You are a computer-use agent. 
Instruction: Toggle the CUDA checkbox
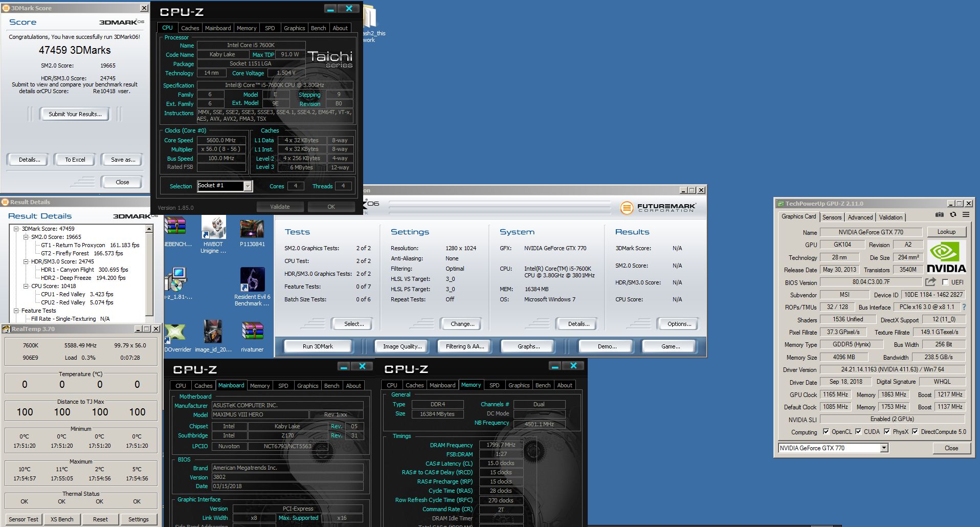coord(858,432)
